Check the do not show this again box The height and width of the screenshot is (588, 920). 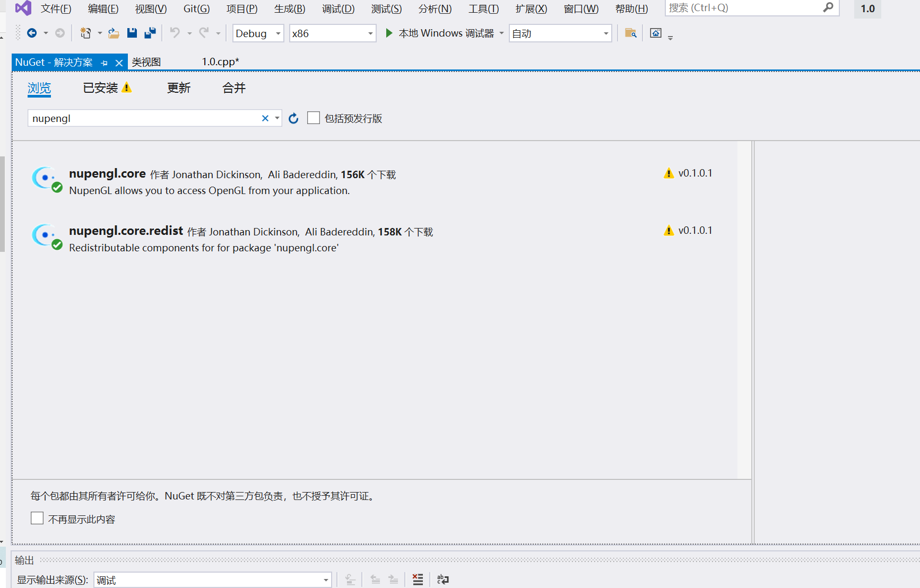click(37, 518)
